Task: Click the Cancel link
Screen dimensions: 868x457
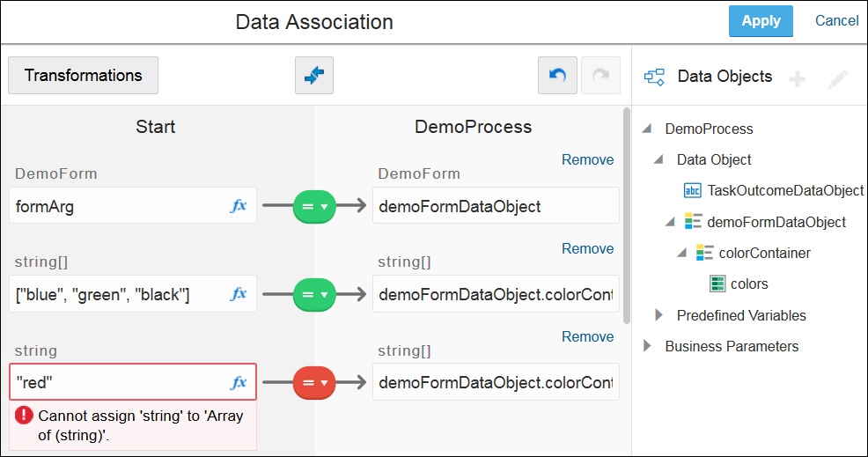Action: tap(836, 21)
